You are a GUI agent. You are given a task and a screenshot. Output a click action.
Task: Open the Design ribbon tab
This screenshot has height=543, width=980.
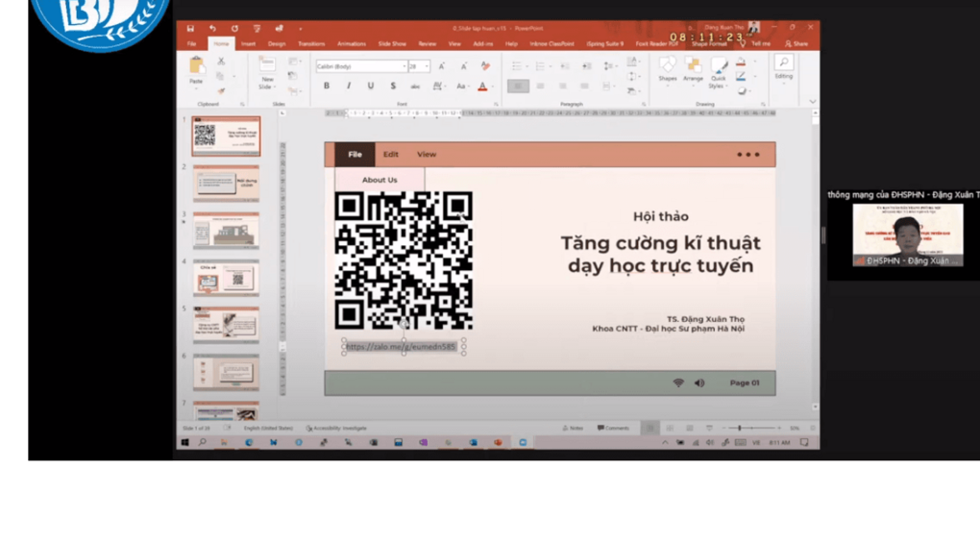point(277,44)
